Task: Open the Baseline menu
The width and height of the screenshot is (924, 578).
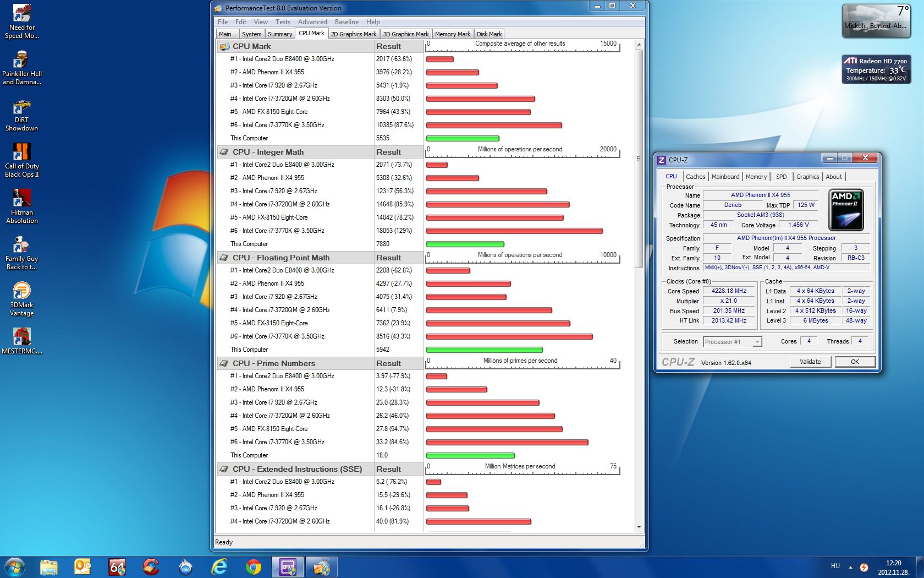Action: (346, 22)
